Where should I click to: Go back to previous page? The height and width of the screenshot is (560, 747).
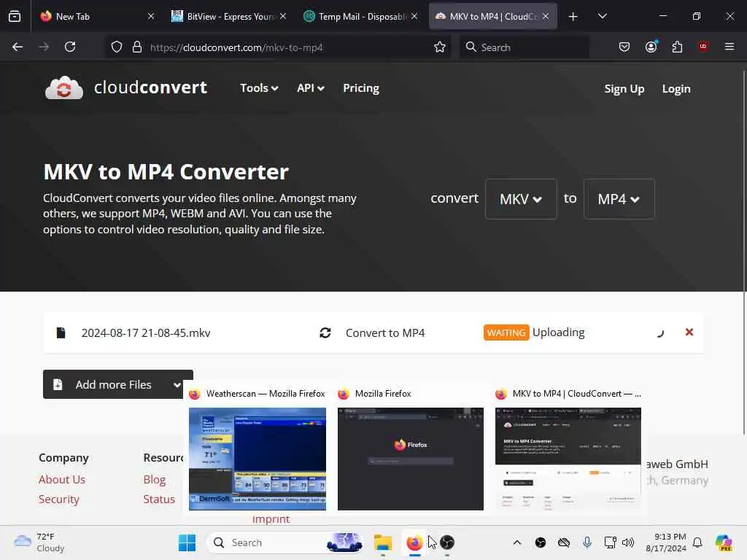(18, 47)
